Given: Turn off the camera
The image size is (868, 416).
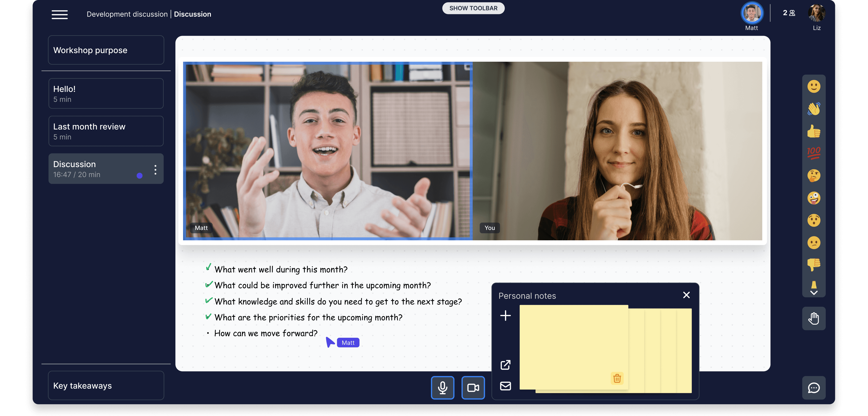Looking at the screenshot, I should (x=473, y=388).
